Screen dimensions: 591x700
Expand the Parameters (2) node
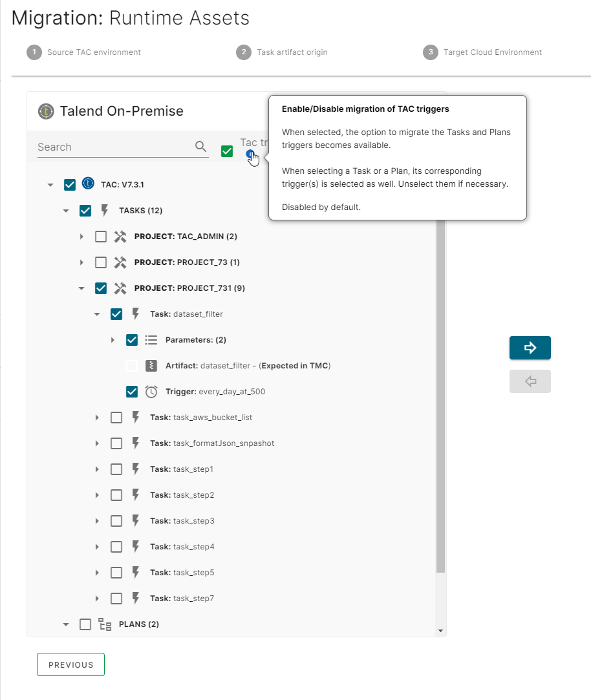coord(113,340)
